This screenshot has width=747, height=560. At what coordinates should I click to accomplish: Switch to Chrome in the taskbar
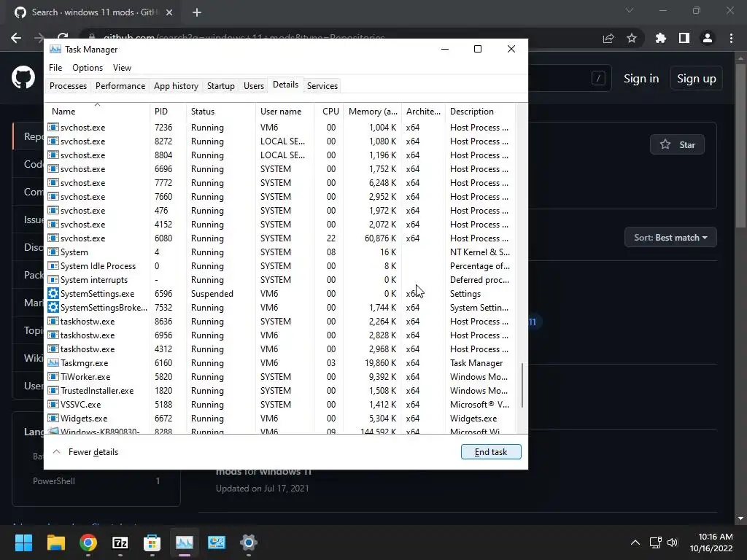(x=88, y=542)
